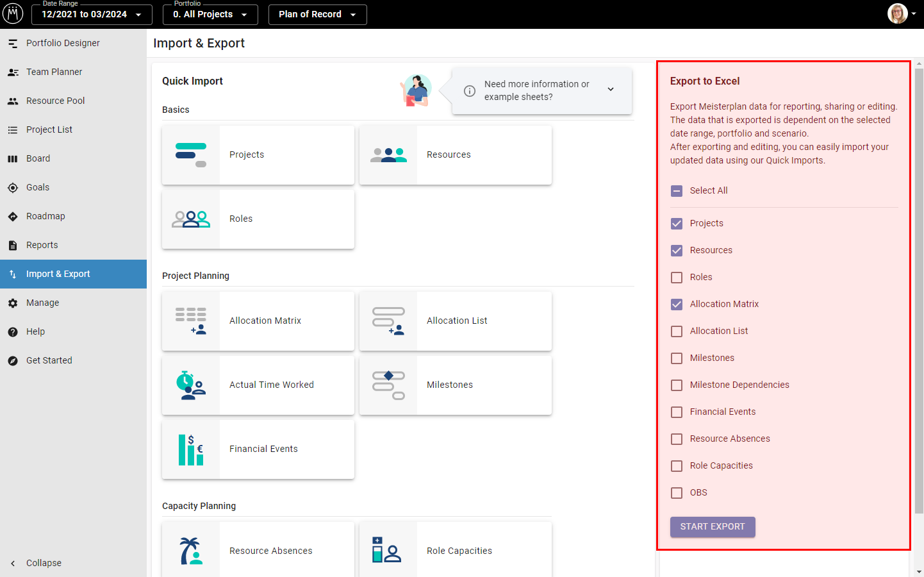Click the Project List icon
The width and height of the screenshot is (924, 577).
13,130
